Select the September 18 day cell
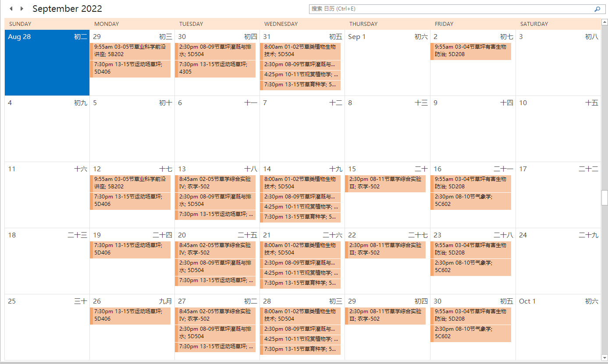Screen dimensions: 608x364 (x=47, y=261)
